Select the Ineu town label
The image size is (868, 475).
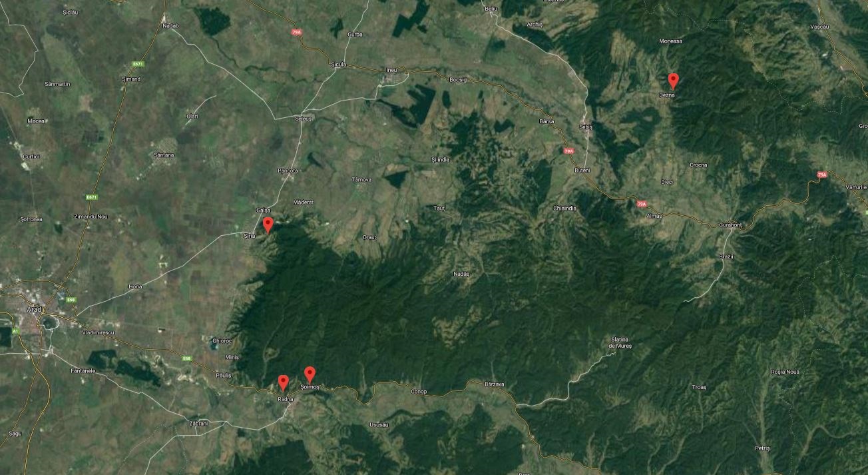coord(391,69)
